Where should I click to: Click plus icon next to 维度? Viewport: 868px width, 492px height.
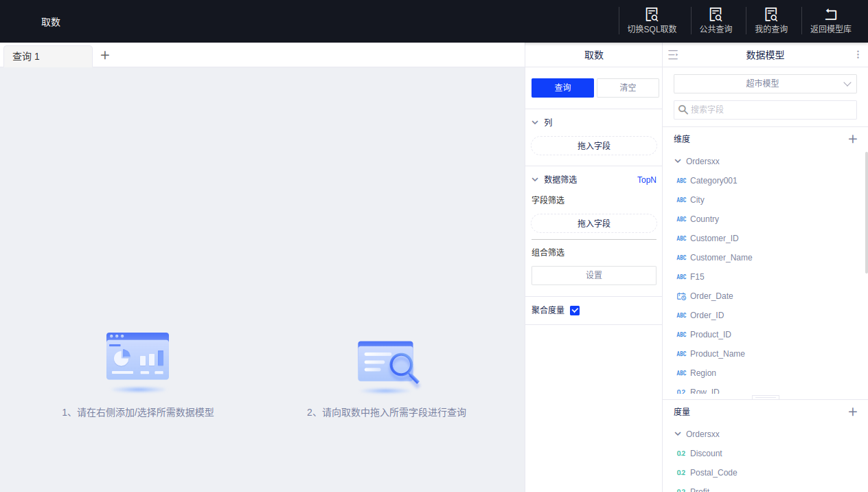point(852,139)
